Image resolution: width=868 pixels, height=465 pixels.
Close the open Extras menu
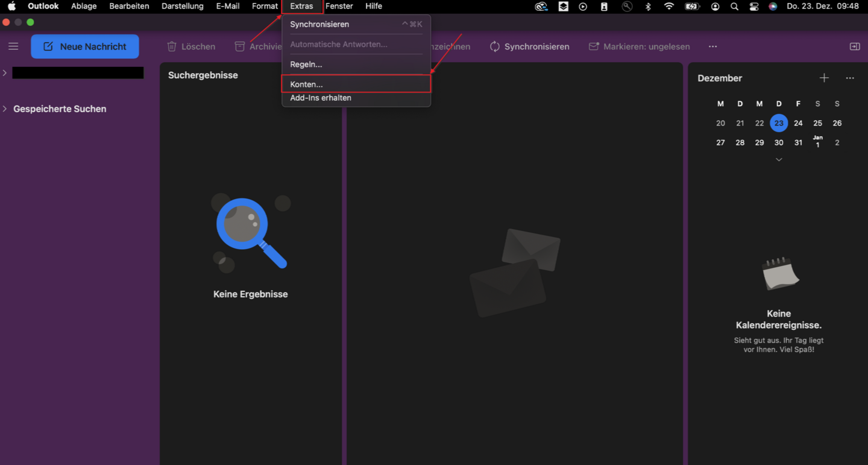302,6
